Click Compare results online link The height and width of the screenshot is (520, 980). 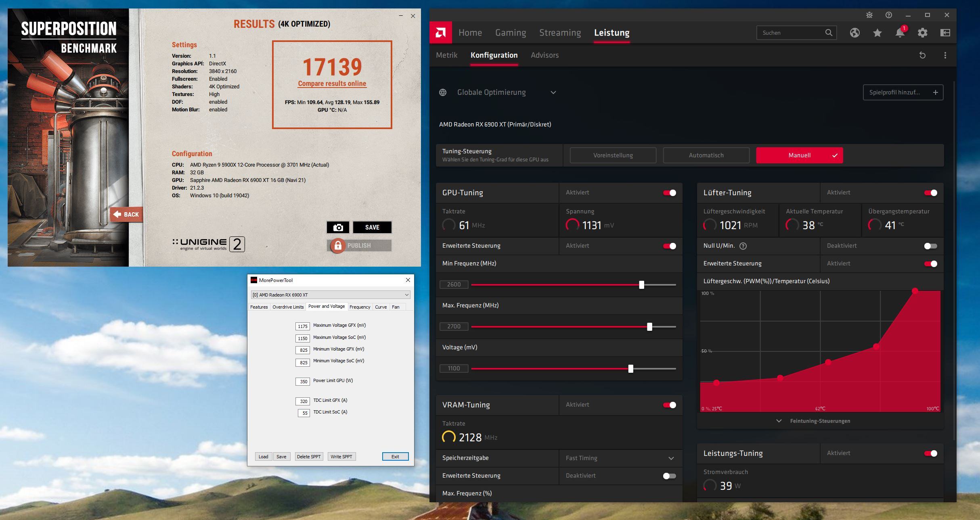pyautogui.click(x=332, y=84)
